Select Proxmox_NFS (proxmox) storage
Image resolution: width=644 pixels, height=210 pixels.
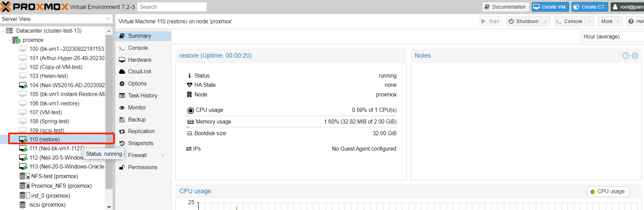tap(61, 186)
